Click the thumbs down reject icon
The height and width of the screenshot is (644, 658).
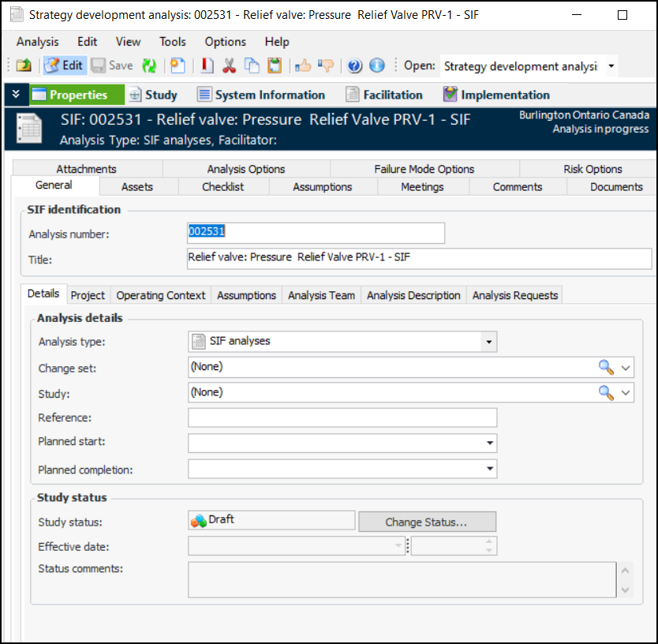point(325,66)
